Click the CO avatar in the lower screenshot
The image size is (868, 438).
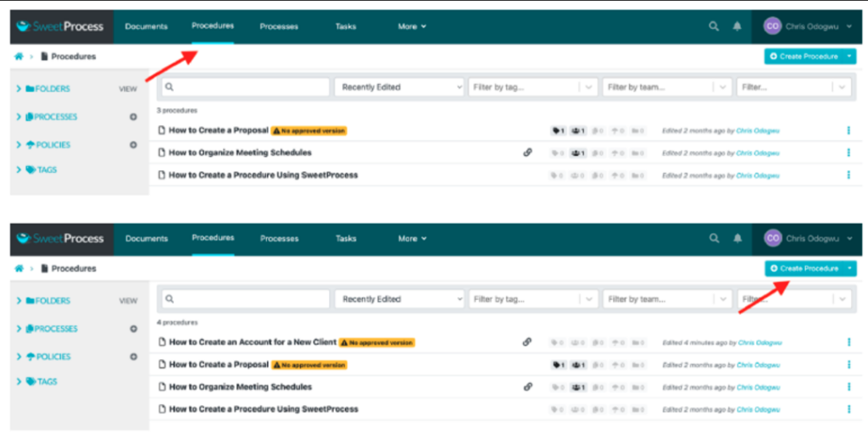[773, 238]
